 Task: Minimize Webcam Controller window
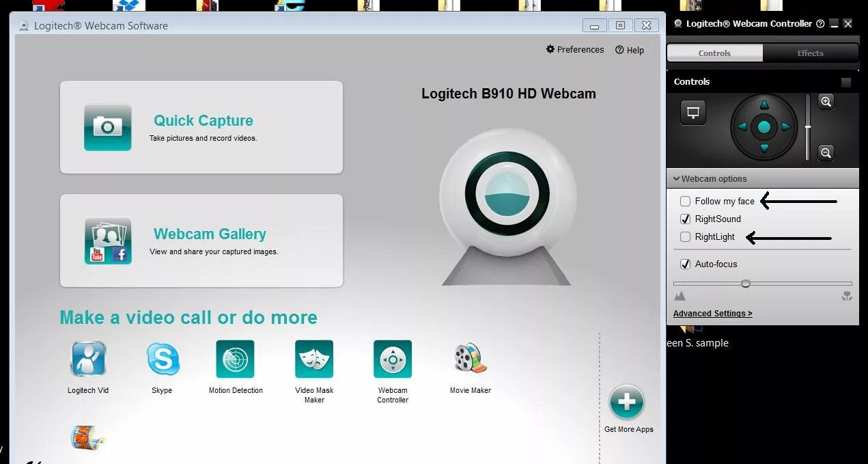834,23
